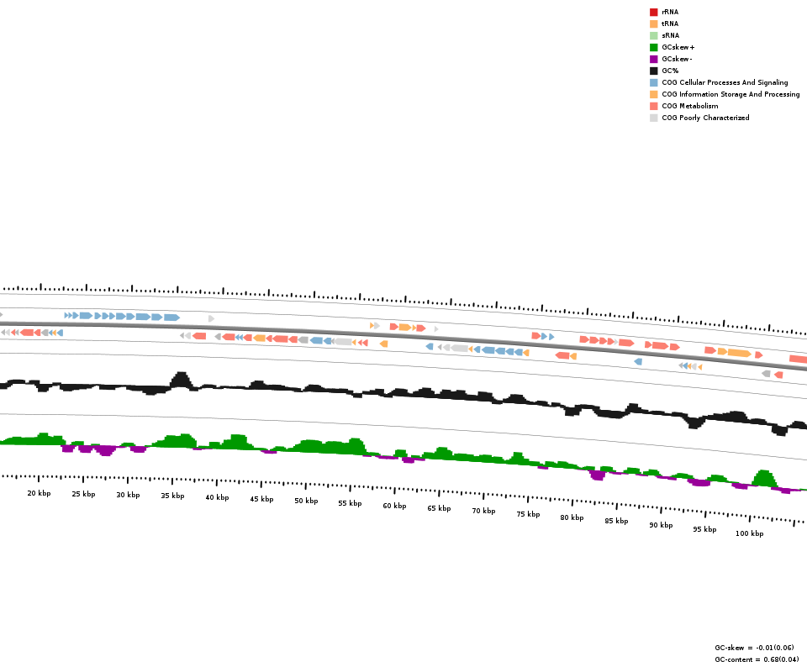Click the GC-content value text
The width and height of the screenshot is (807, 672).
pos(757,659)
